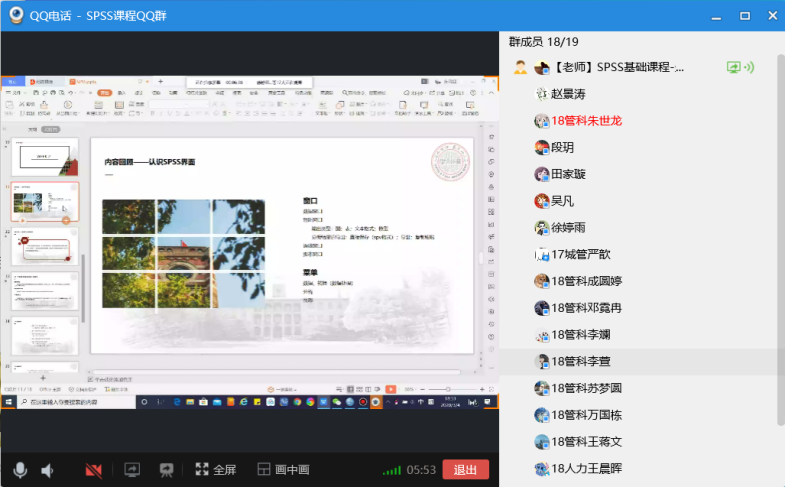Select member 18管科邓露冉
The image size is (785, 487).
pos(586,308)
